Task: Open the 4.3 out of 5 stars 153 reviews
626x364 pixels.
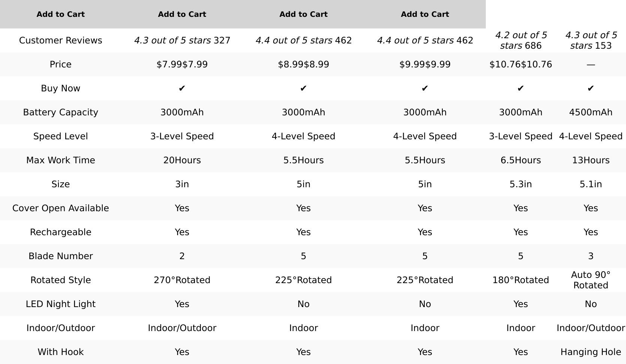Action: (591, 40)
